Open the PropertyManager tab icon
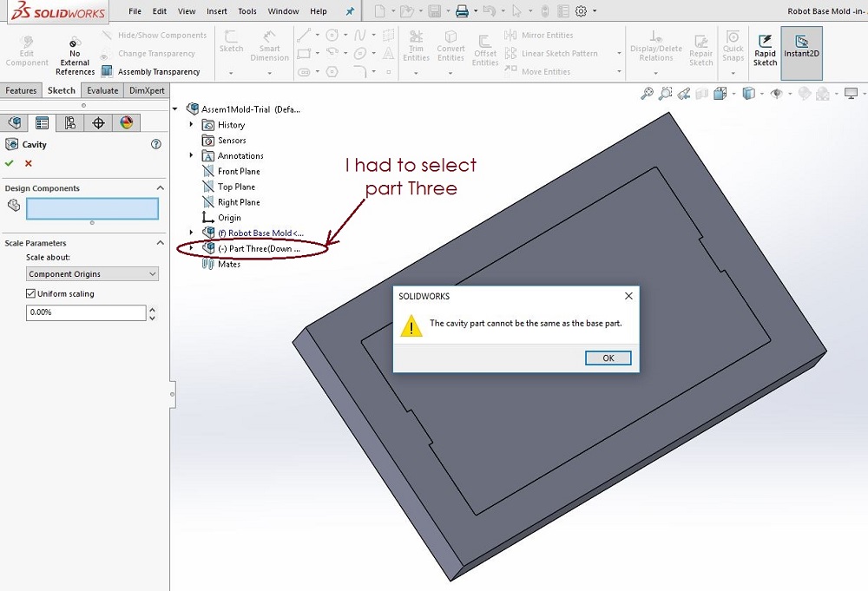 click(42, 123)
